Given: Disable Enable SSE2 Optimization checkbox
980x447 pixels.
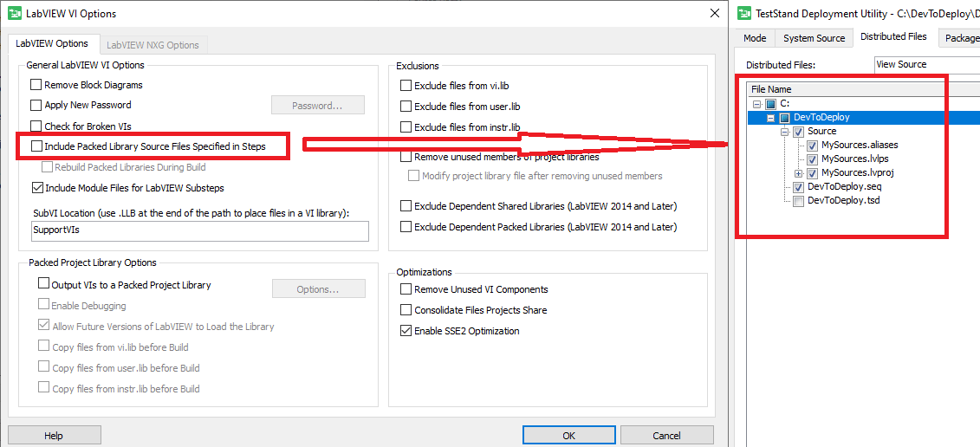Looking at the screenshot, I should click(x=406, y=331).
